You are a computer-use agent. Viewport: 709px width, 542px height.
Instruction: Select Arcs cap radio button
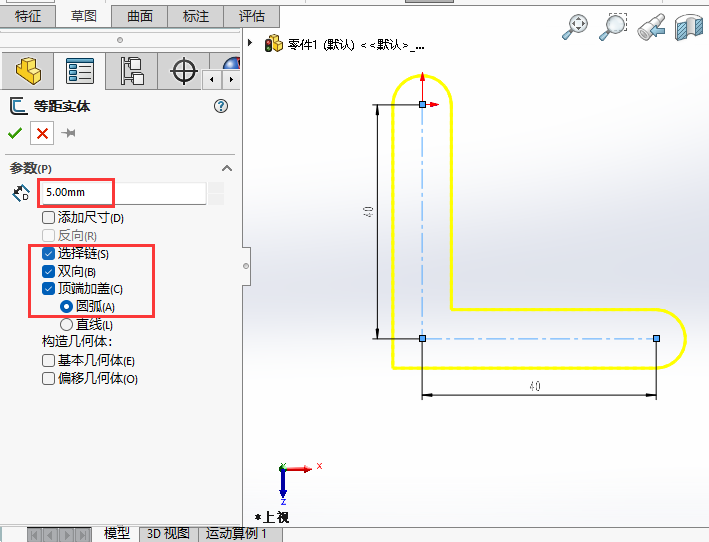tap(66, 306)
